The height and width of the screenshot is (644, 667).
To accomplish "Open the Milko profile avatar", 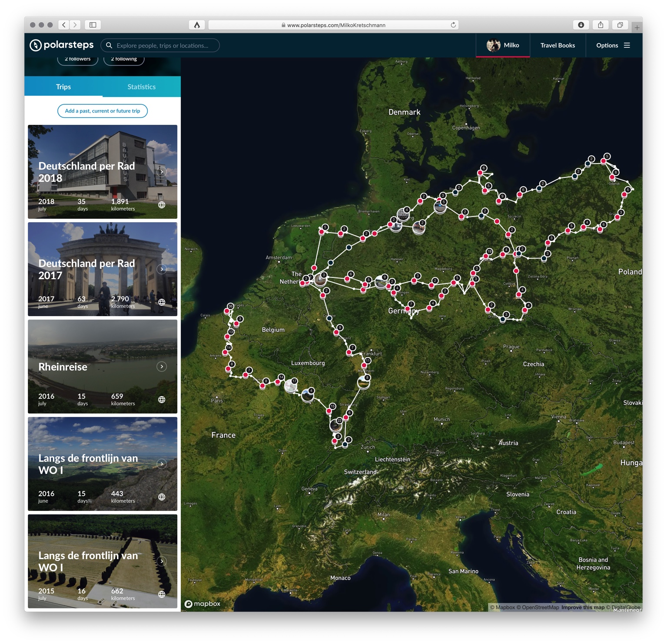I will click(x=493, y=45).
